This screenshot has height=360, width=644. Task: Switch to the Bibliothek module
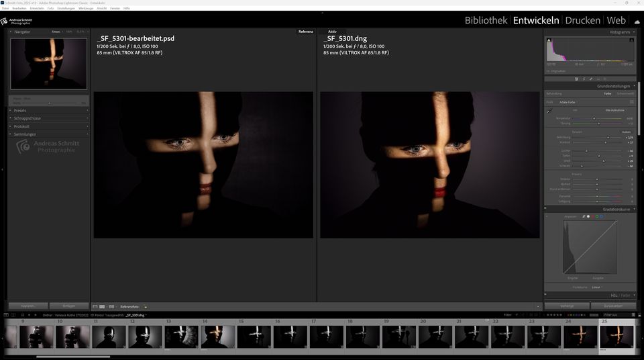coord(486,20)
